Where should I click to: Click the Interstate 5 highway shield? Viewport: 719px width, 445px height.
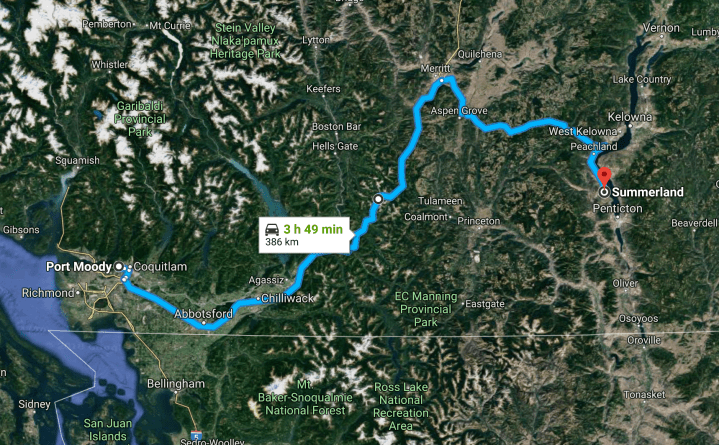196,434
